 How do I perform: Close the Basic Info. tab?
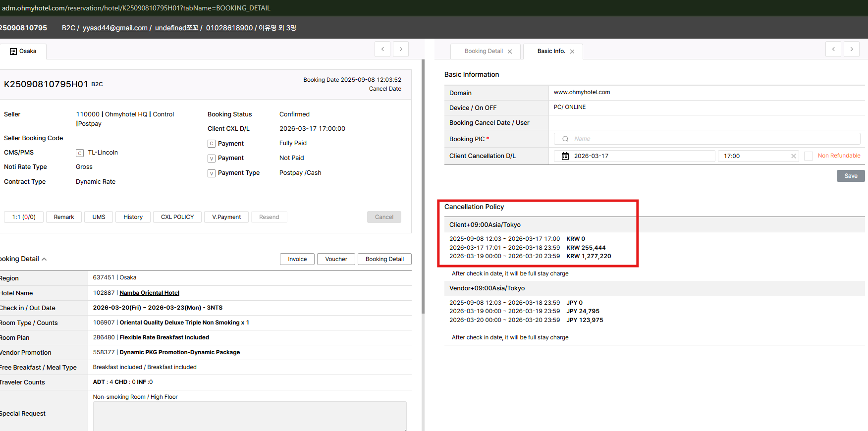tap(572, 52)
